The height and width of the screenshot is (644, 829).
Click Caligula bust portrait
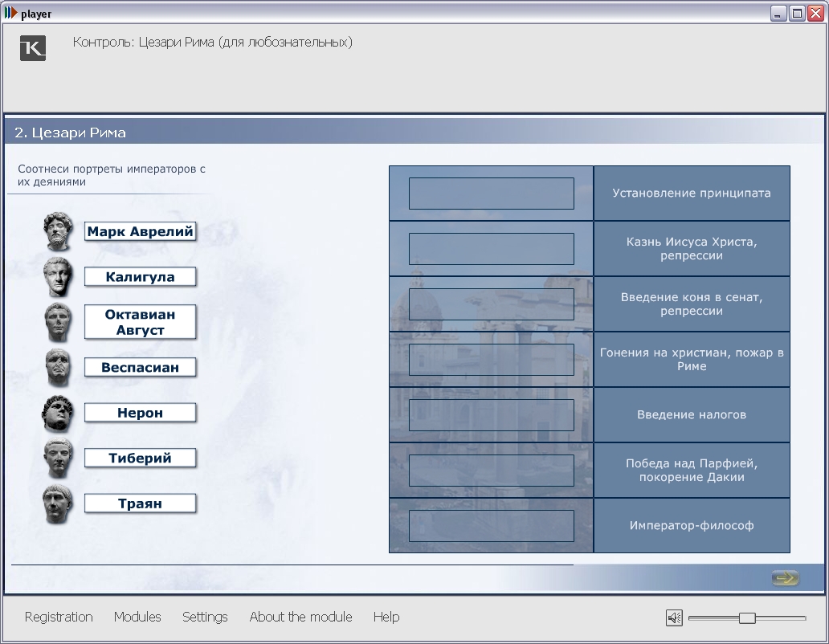58,277
